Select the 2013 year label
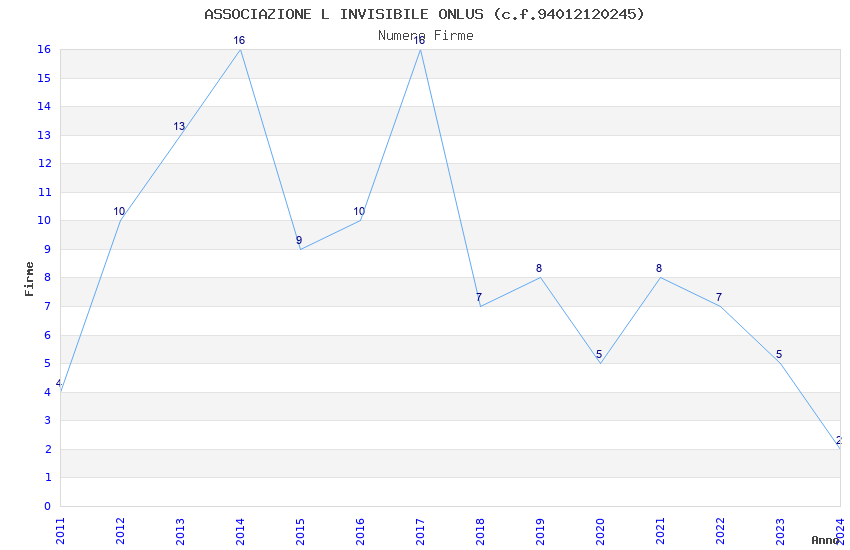850x550 pixels. point(181,531)
